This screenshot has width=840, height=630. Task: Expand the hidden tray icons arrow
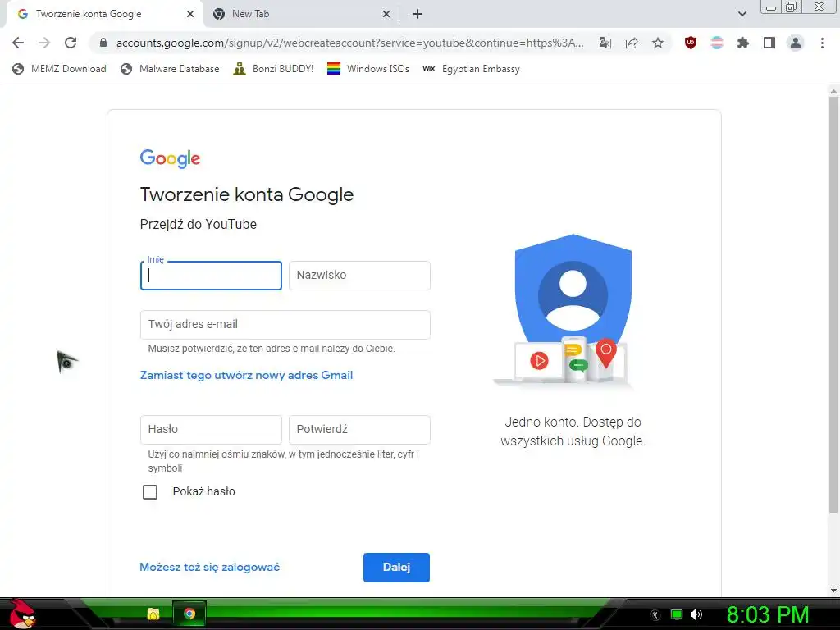click(655, 614)
